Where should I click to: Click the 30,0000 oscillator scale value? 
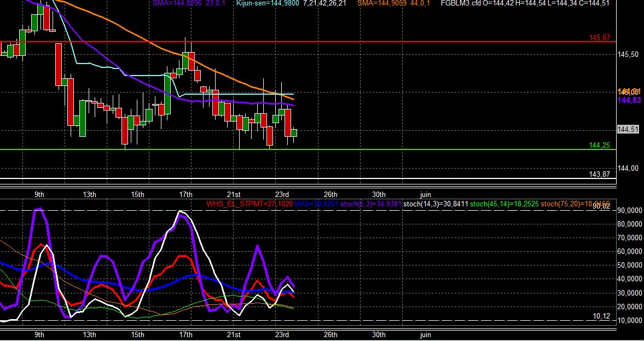pyautogui.click(x=630, y=293)
